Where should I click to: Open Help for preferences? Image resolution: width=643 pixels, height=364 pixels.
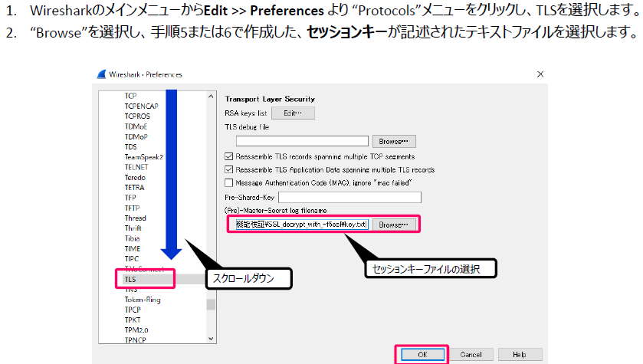520,355
